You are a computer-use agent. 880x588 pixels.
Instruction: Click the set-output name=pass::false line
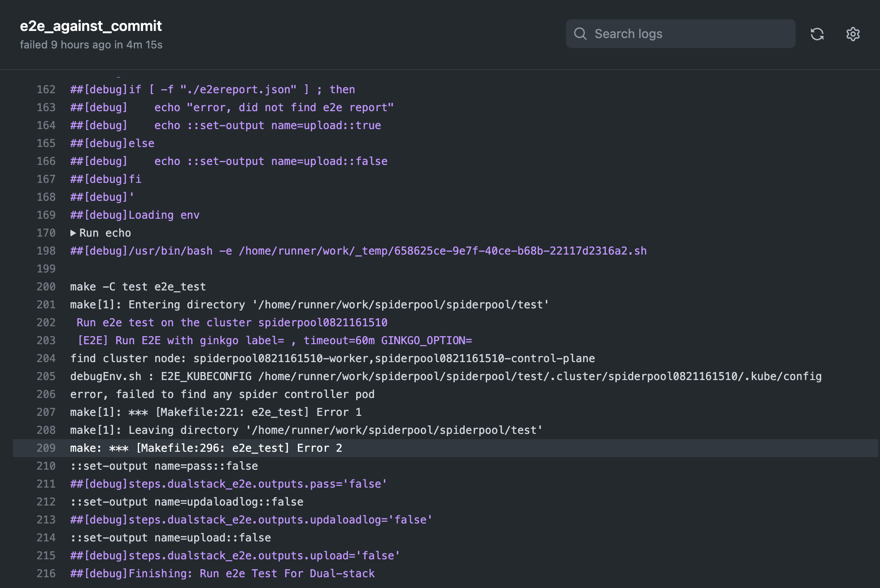coord(163,466)
